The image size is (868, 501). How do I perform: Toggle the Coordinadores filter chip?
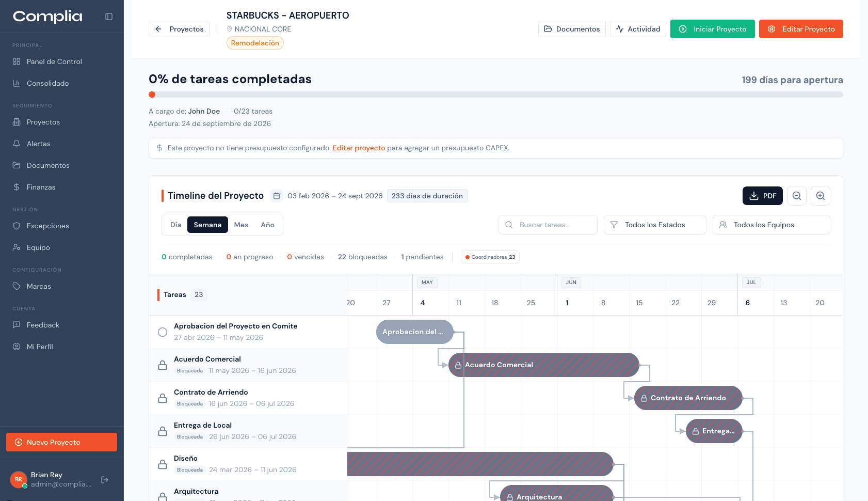(x=490, y=257)
